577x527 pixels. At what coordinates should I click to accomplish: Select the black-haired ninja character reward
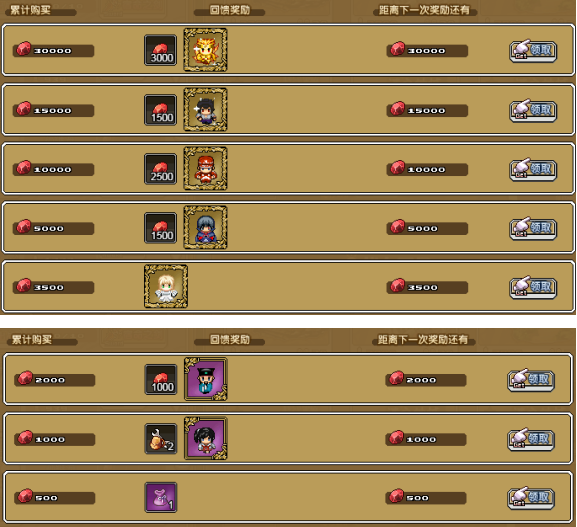coord(205,109)
